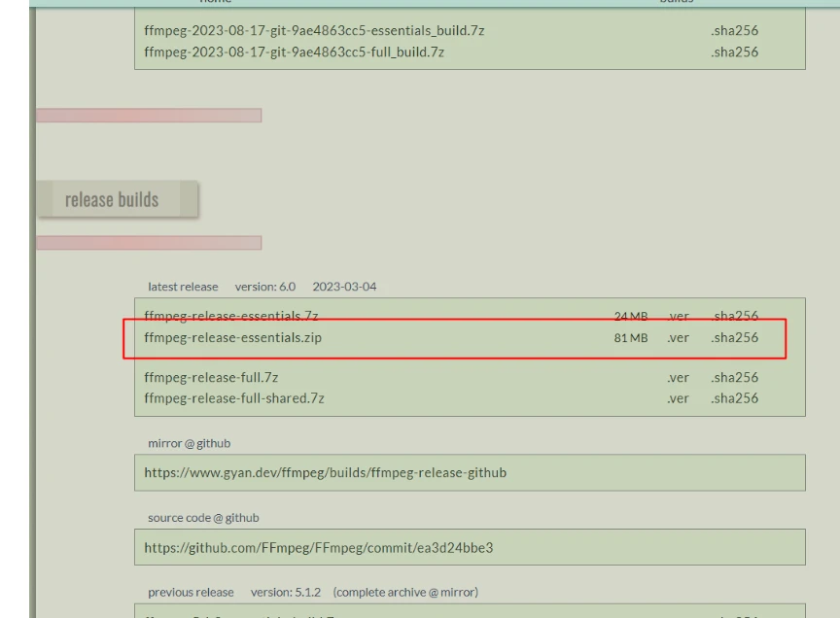Open the FFmpeg commit ea3d24bbe3 link
This screenshot has width=840, height=618.
(318, 548)
